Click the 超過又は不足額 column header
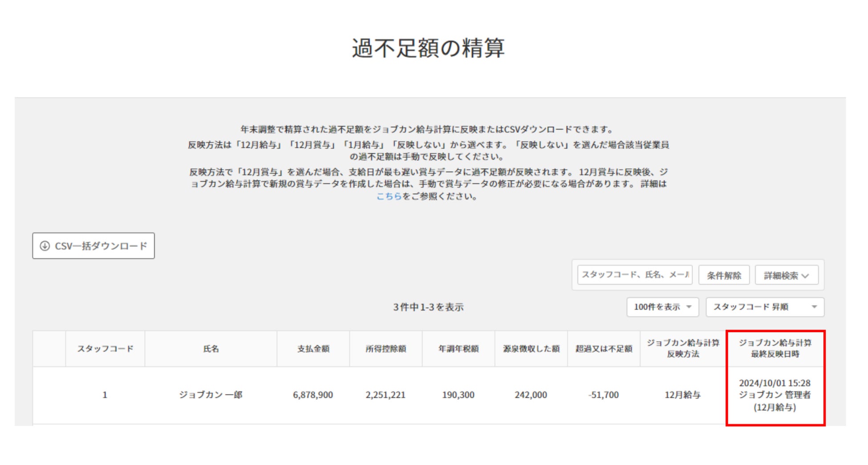Screen dimensions: 868x465 point(604,349)
